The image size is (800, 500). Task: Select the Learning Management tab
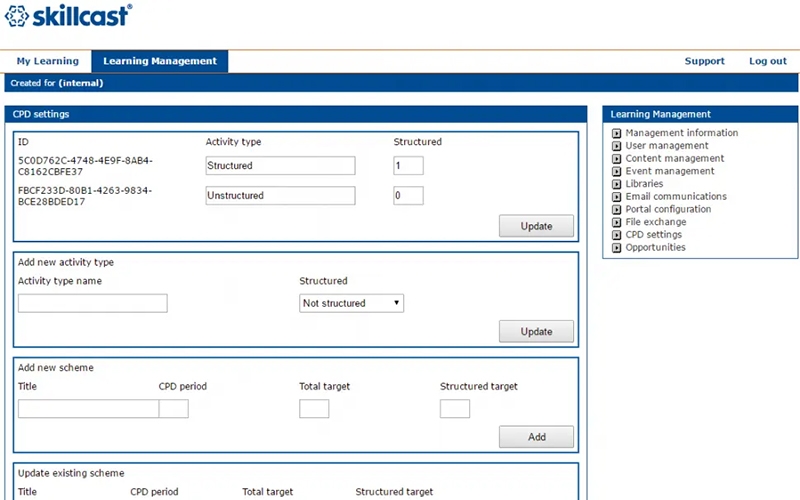[159, 61]
